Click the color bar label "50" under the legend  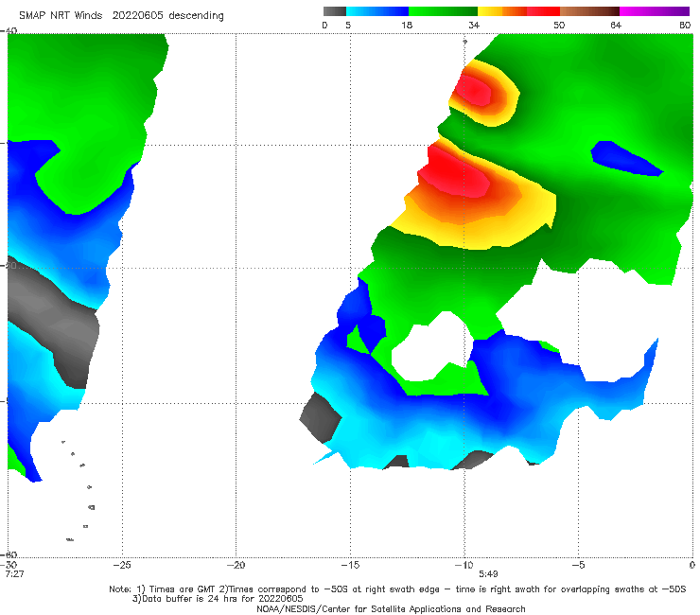coord(559,26)
